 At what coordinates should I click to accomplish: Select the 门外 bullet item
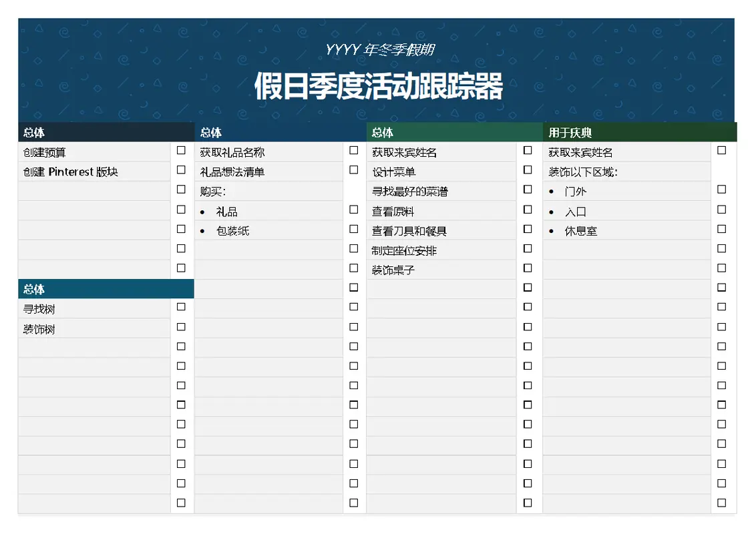627,192
